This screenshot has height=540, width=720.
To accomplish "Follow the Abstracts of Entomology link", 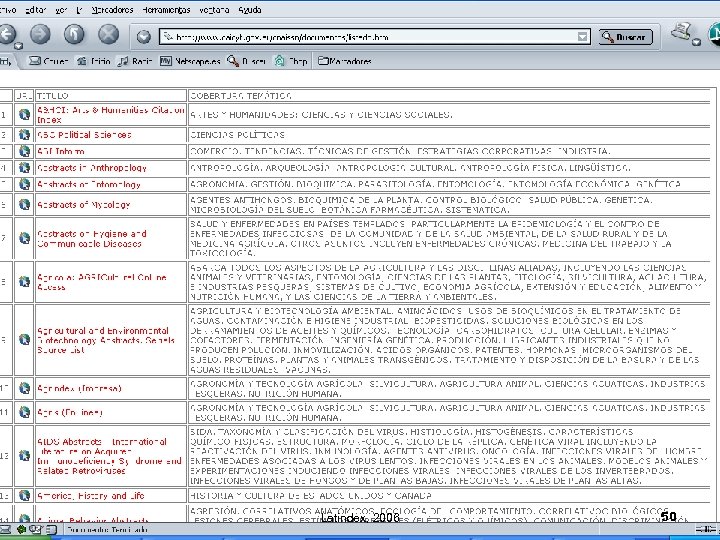I will pos(89,184).
